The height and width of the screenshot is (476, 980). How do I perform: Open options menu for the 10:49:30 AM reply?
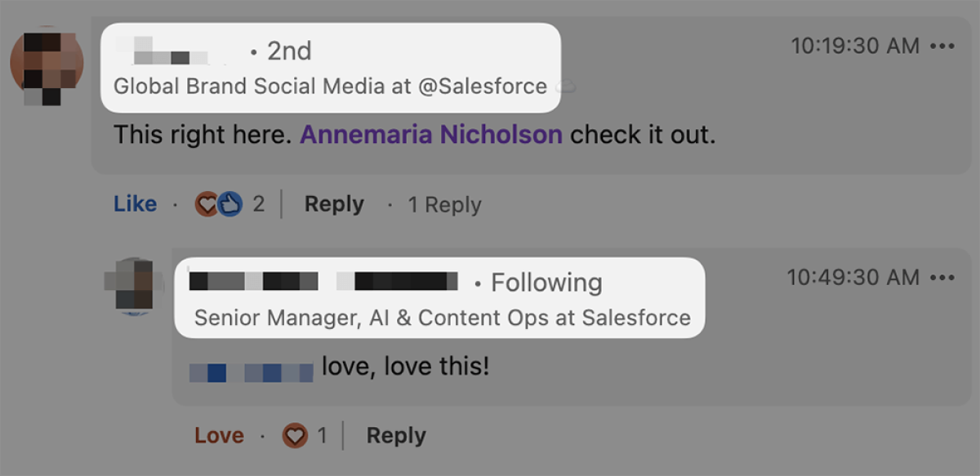[x=942, y=278]
